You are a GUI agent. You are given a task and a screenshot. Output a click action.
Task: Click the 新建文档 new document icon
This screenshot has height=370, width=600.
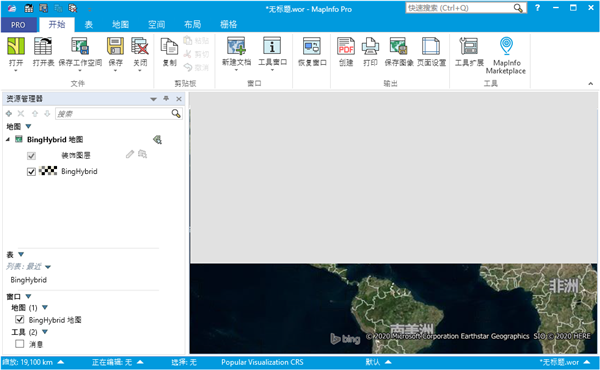click(236, 46)
